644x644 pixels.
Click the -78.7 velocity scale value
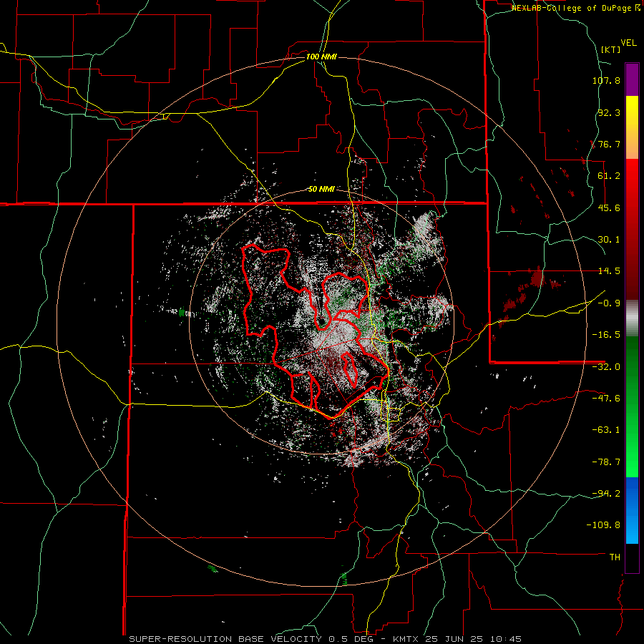point(606,462)
